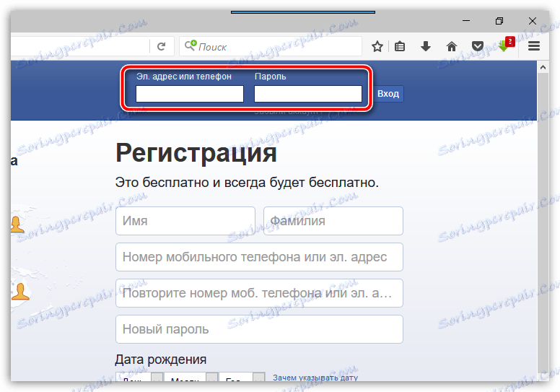Image resolution: width=560 pixels, height=392 pixels.
Task: Click the scrollbar up arrow
Action: [543, 67]
